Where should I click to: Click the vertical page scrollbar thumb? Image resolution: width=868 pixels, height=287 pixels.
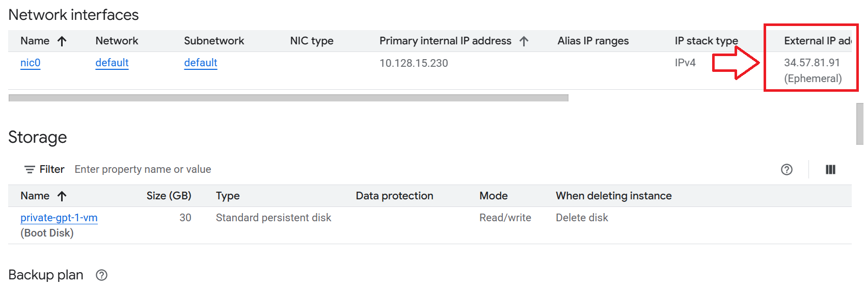click(x=860, y=124)
